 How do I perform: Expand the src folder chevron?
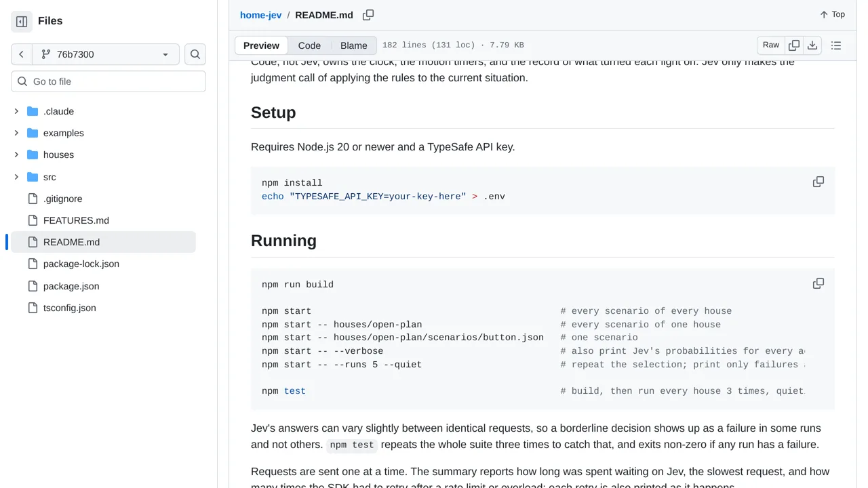coord(16,177)
